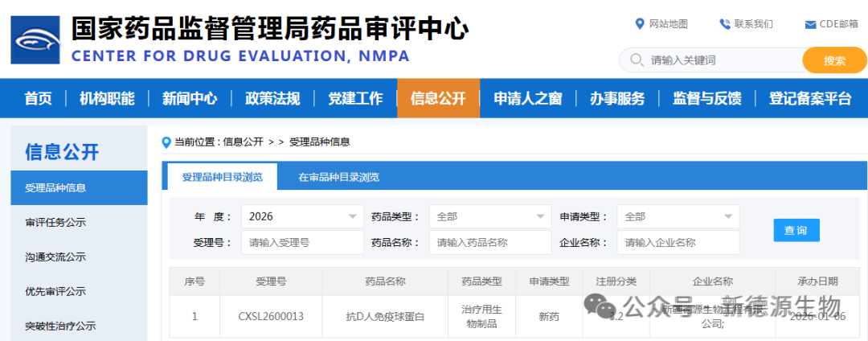The height and width of the screenshot is (341, 868).
Task: Click the CDE dolphin logo
Action: pyautogui.click(x=35, y=40)
